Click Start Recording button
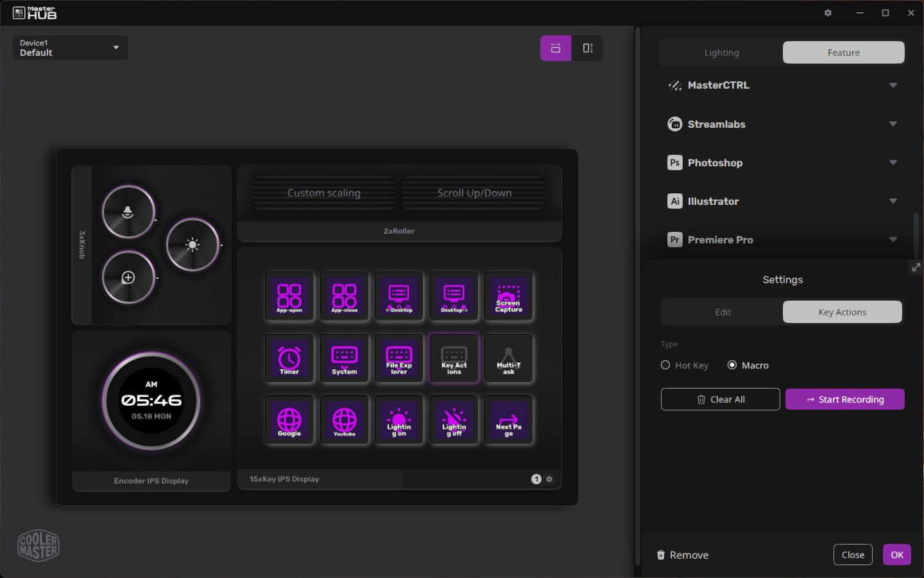This screenshot has width=924, height=578. 845,399
